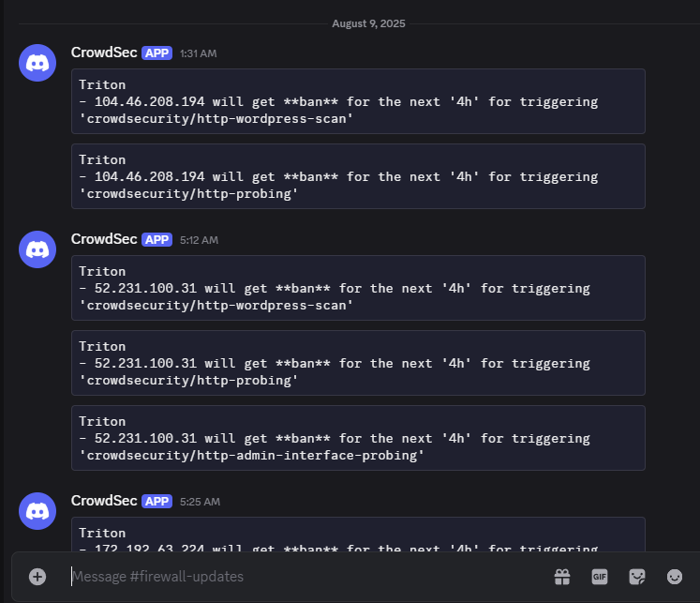Open the sticker picker

pos(637,576)
